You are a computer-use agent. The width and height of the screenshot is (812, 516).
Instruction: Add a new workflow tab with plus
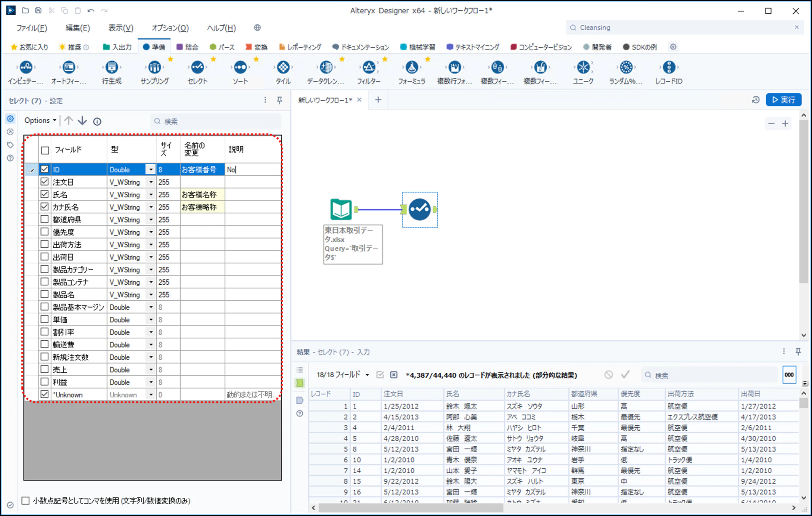click(378, 100)
